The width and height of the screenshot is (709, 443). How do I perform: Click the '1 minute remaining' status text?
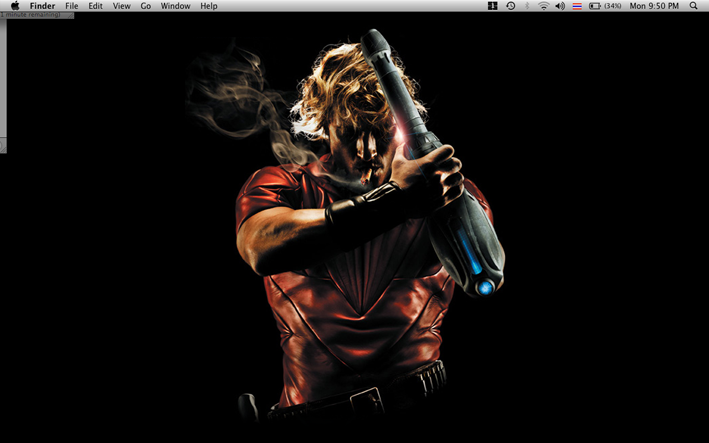[x=30, y=15]
